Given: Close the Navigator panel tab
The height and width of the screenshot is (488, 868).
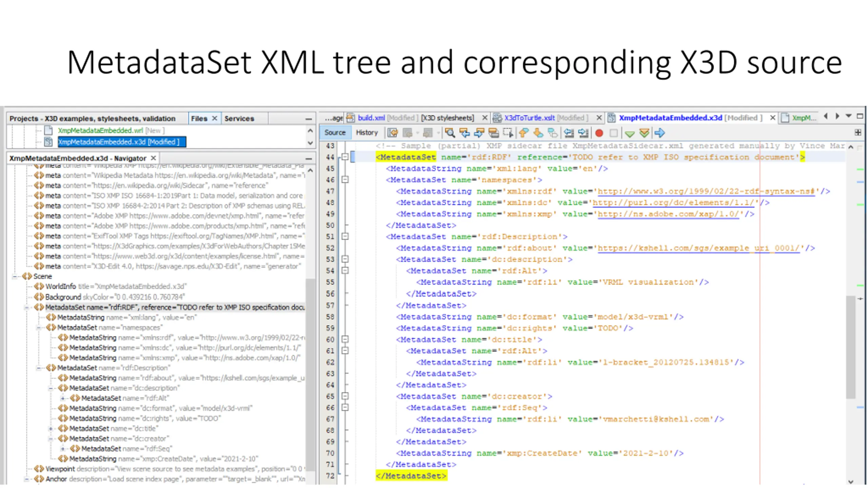Looking at the screenshot, I should point(153,158).
